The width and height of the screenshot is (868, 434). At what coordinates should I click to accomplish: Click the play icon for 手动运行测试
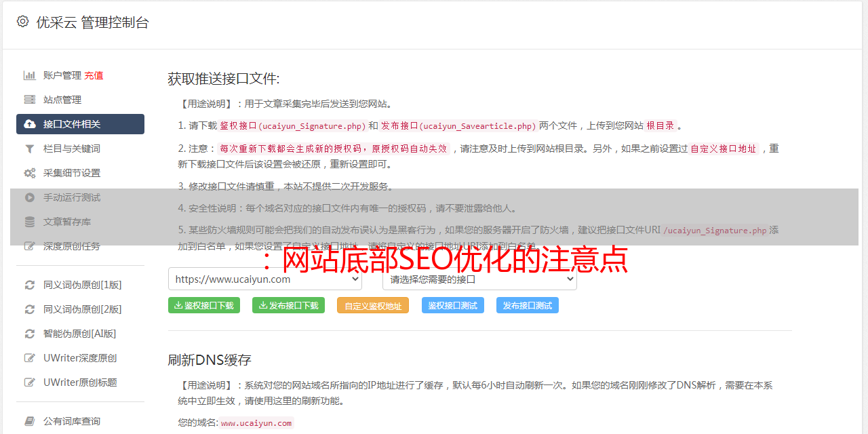tap(30, 197)
